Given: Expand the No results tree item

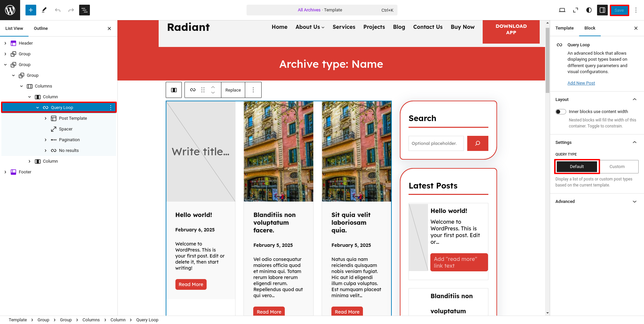Looking at the screenshot, I should (46, 151).
